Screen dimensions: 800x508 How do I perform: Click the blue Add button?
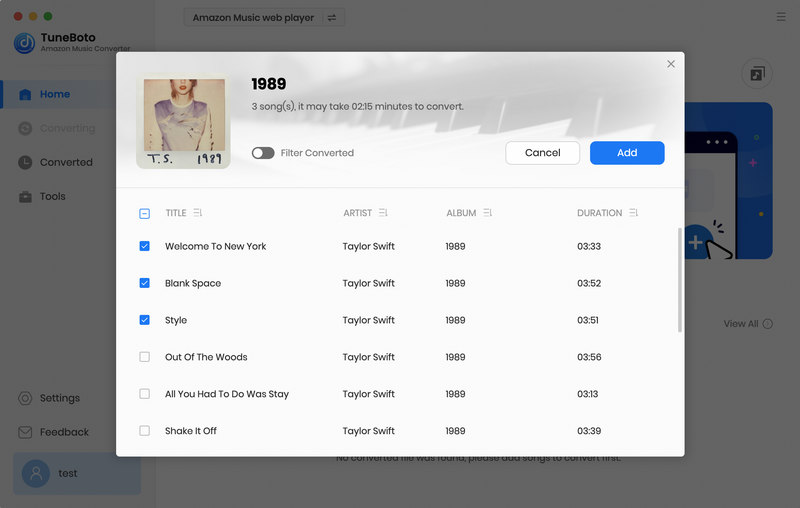(627, 153)
